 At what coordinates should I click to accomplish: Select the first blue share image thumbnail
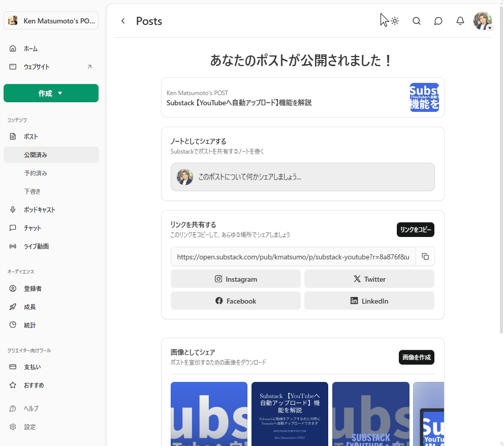(209, 414)
